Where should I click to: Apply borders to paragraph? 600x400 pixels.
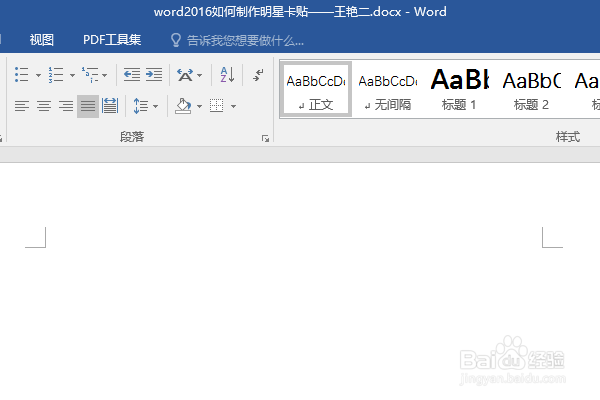click(217, 106)
